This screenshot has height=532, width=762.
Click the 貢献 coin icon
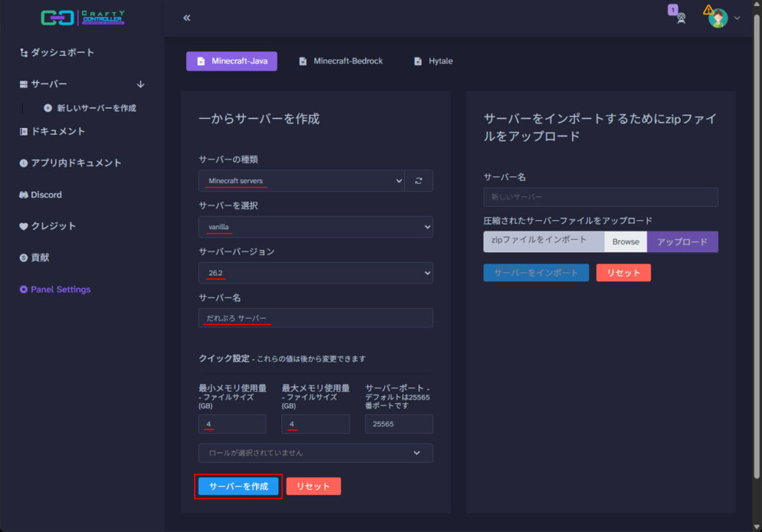pos(23,258)
